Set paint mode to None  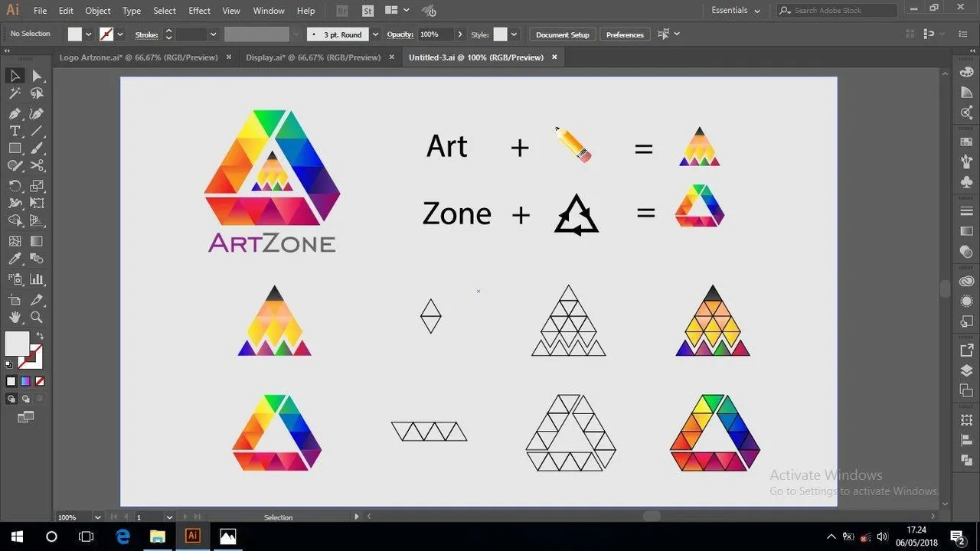(40, 381)
